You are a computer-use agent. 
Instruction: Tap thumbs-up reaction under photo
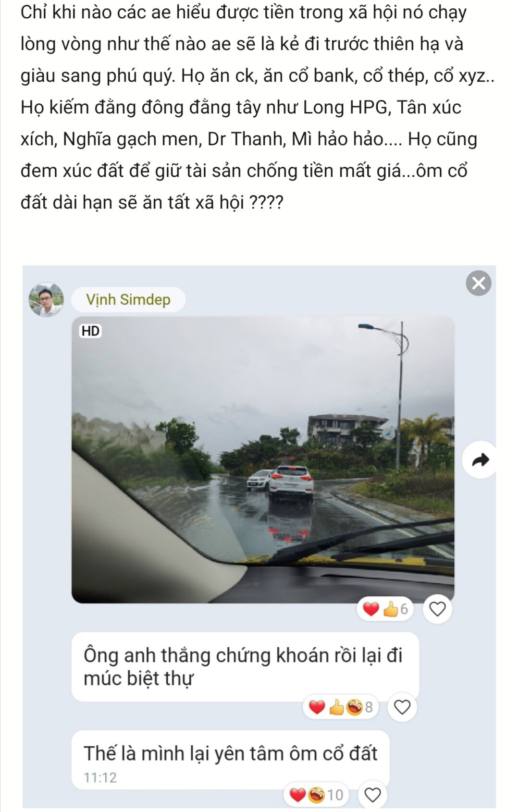[391, 609]
